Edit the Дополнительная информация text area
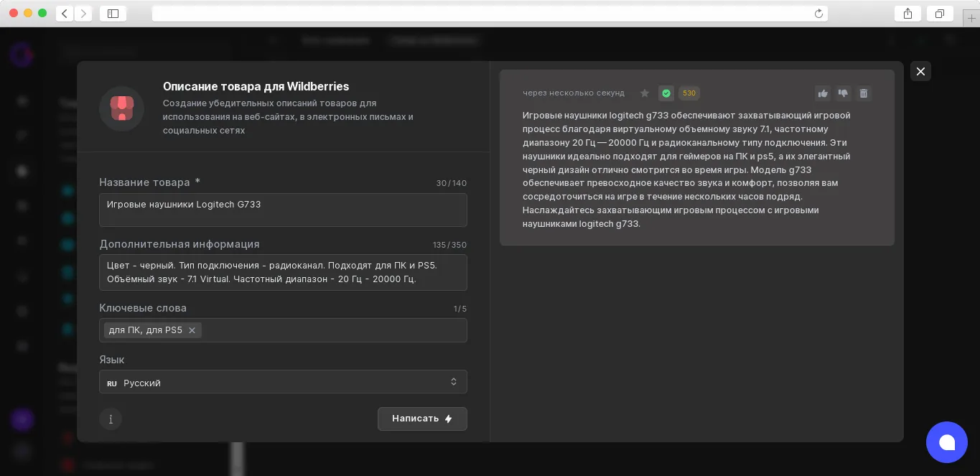The image size is (980, 476). [x=283, y=272]
